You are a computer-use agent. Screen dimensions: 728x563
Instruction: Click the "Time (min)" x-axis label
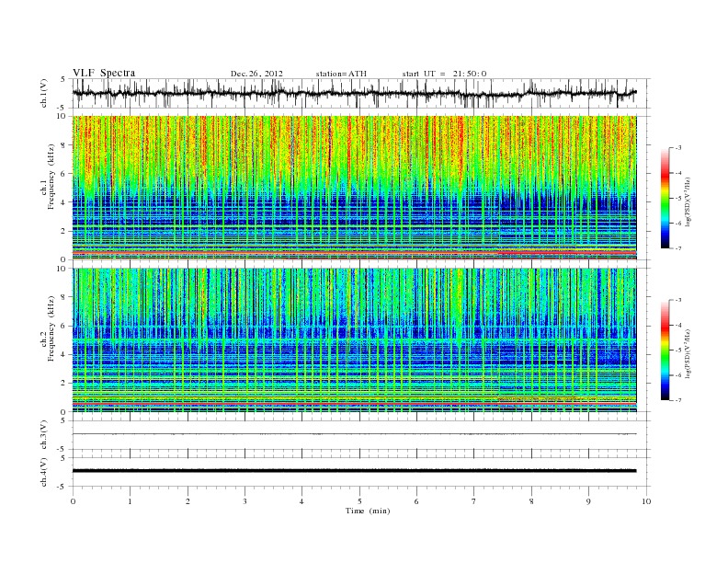tap(368, 511)
